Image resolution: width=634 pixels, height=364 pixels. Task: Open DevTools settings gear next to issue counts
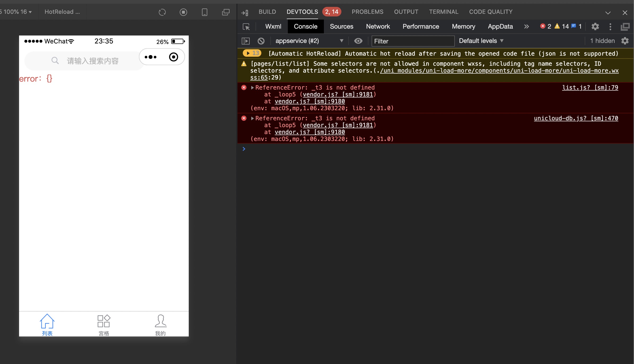tap(595, 26)
